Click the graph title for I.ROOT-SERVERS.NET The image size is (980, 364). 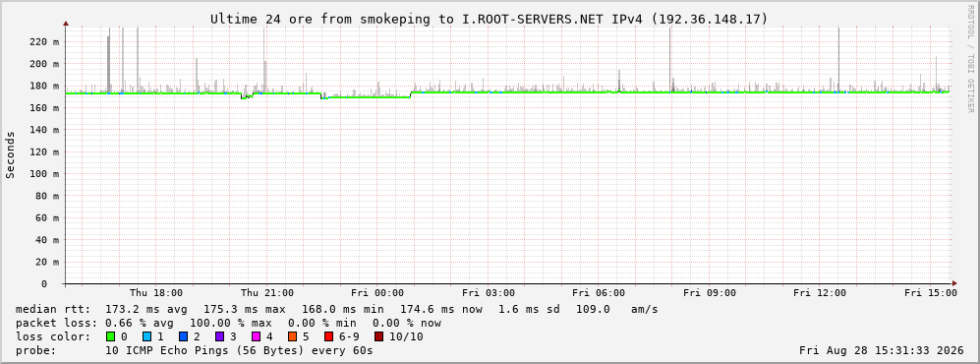pos(489,19)
